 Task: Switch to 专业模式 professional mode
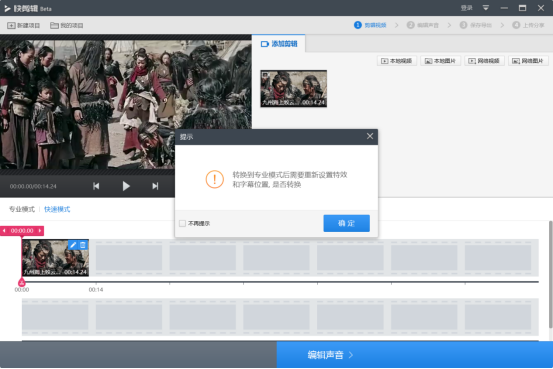pyautogui.click(x=22, y=209)
